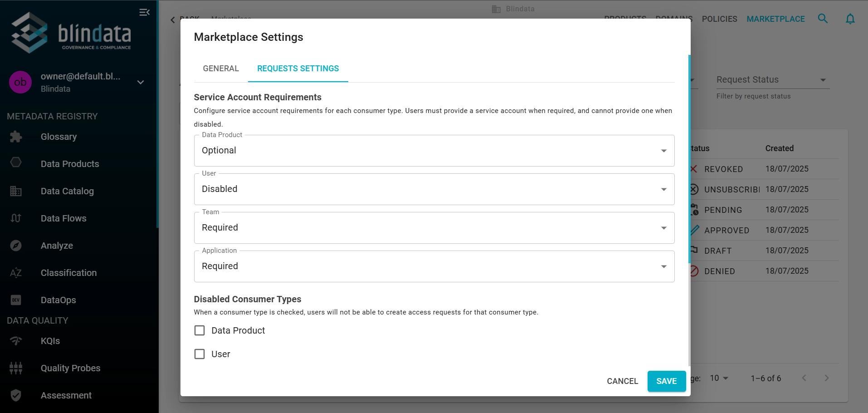Viewport: 868px width, 413px height.
Task: Open Classification AZ icon
Action: tap(16, 273)
